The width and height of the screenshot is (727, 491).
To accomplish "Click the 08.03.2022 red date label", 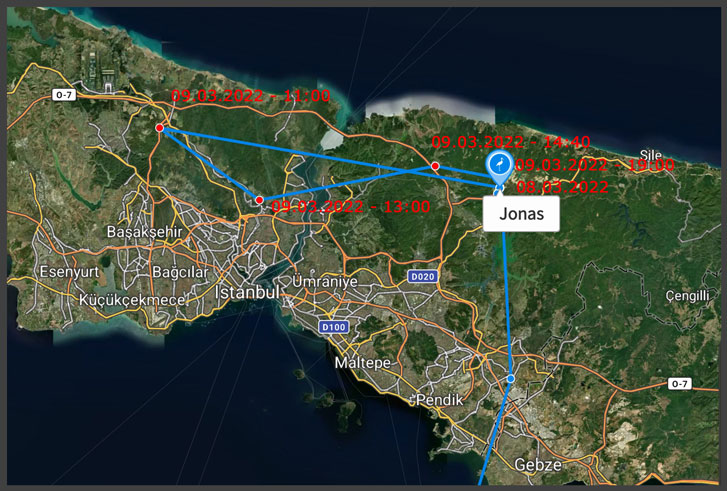I will coord(562,187).
